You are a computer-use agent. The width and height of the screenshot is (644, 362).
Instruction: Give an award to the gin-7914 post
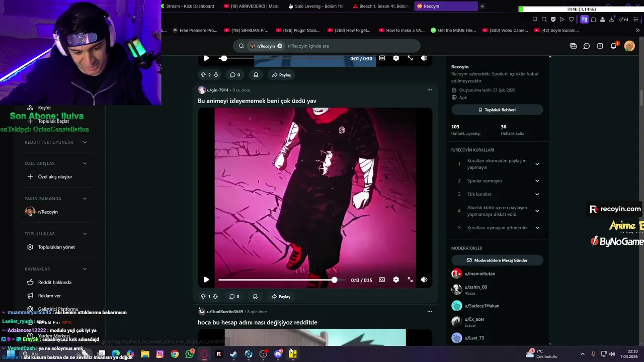point(255,297)
